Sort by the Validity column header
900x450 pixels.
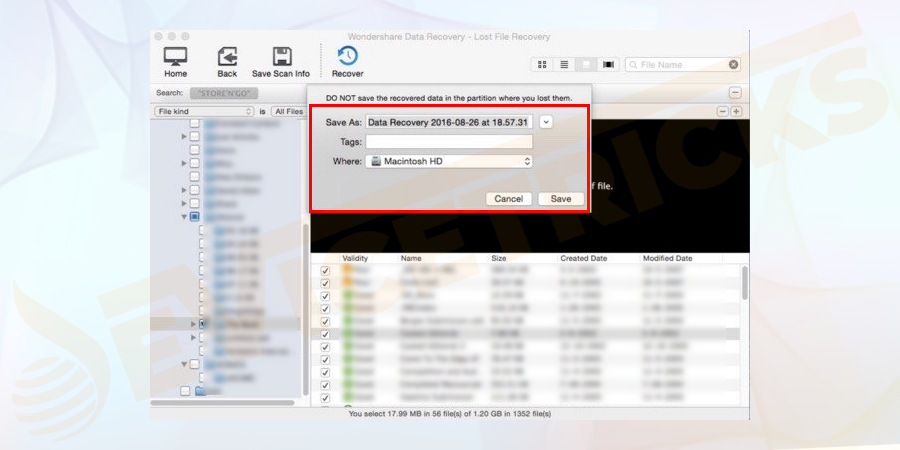point(355,258)
